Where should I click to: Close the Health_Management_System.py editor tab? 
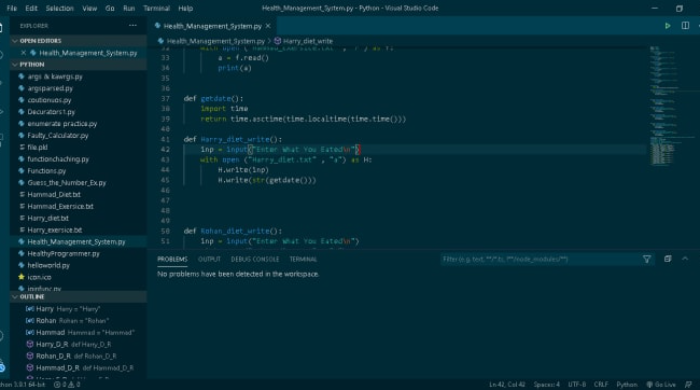[268, 26]
